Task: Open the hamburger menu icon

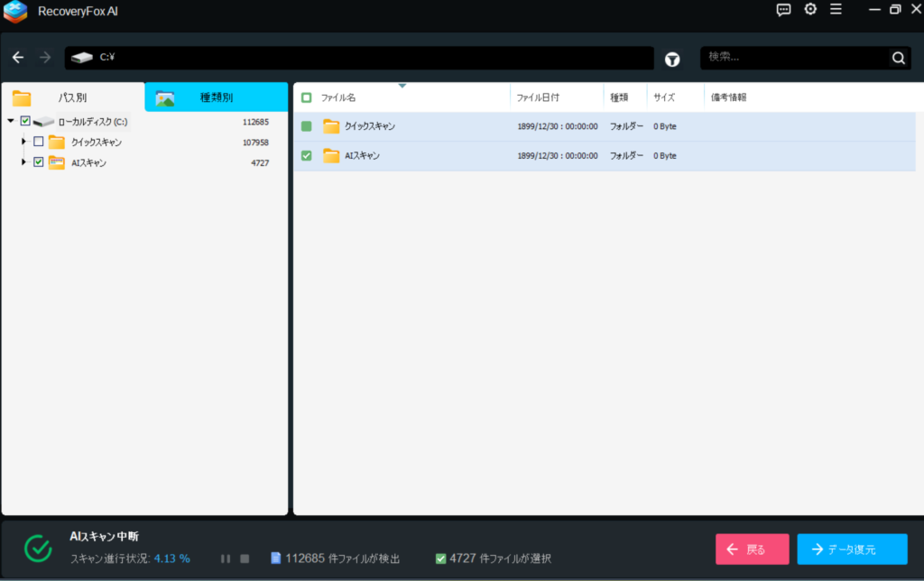Action: click(x=836, y=10)
